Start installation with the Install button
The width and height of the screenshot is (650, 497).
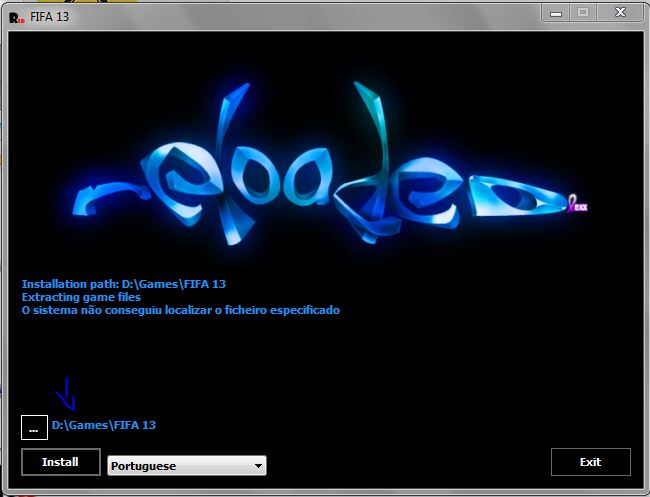(61, 462)
